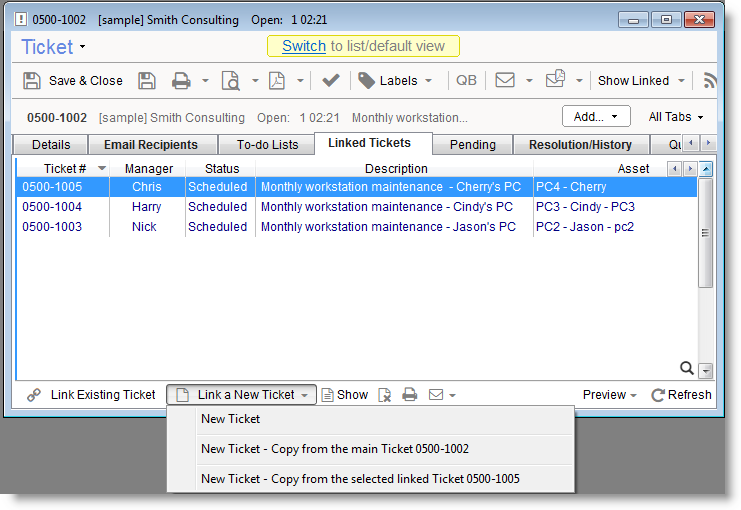Click the QB QuickBooks icon
741x510 pixels.
(466, 81)
